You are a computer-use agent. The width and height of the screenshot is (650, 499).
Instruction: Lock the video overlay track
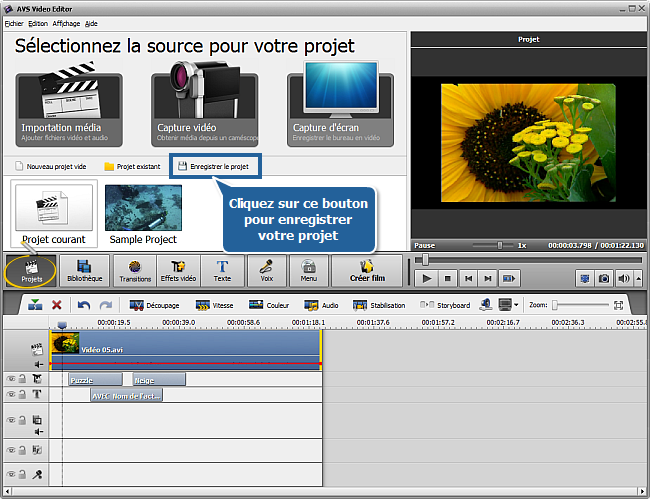point(23,420)
